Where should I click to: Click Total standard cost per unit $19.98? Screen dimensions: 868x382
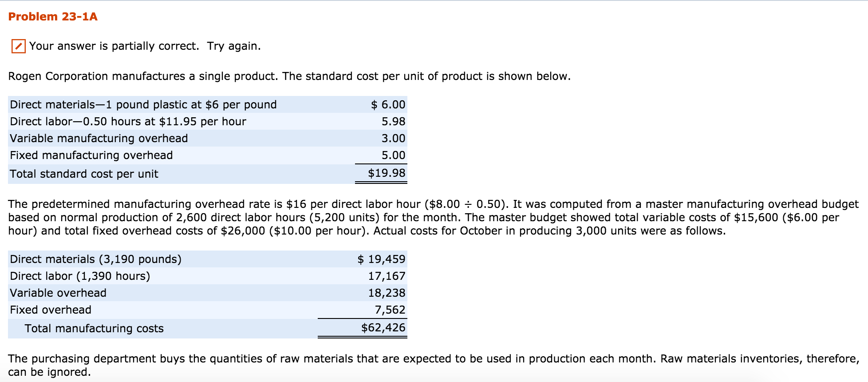[386, 173]
